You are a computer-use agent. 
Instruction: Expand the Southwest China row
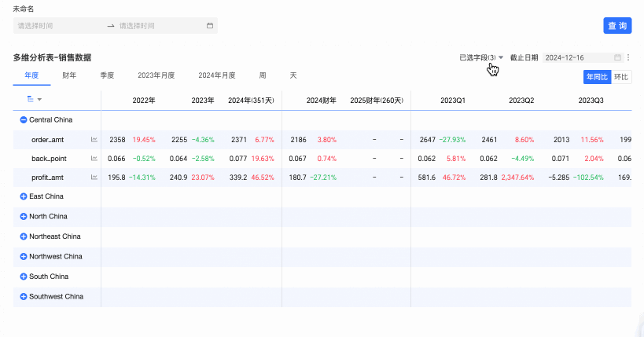(24, 297)
